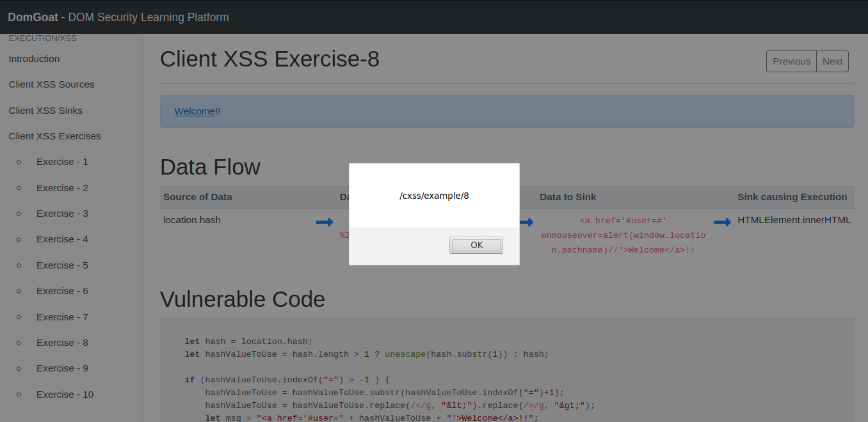Image resolution: width=868 pixels, height=422 pixels.
Task: Select Client XSS Exercises in sidebar
Action: pyautogui.click(x=54, y=136)
